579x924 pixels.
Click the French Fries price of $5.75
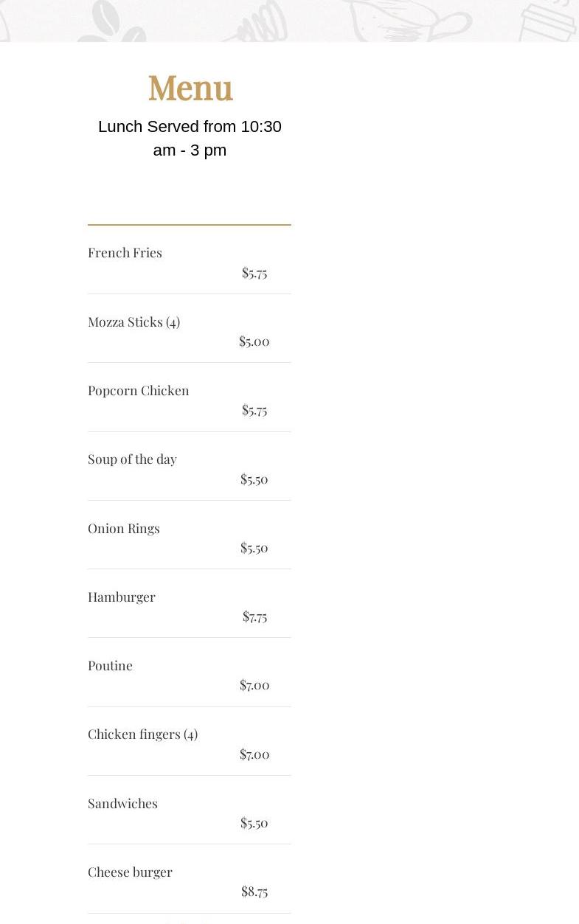click(254, 273)
